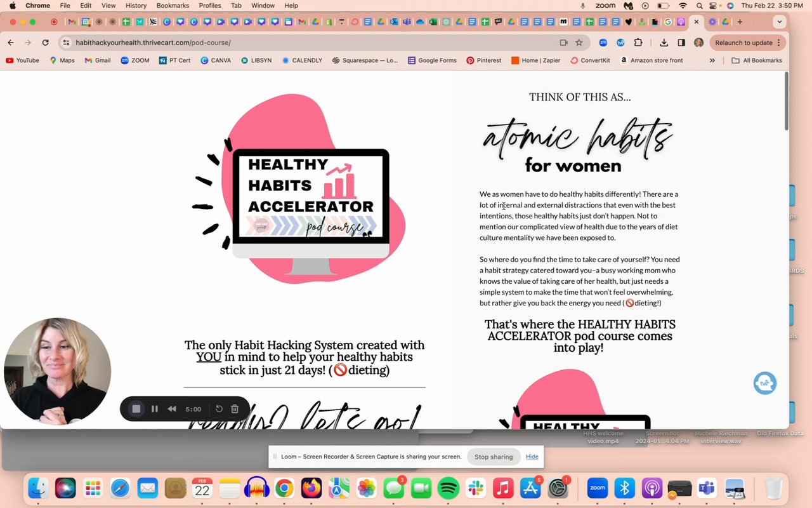Open the History menu
Screen dimensions: 812x508
click(x=136, y=6)
